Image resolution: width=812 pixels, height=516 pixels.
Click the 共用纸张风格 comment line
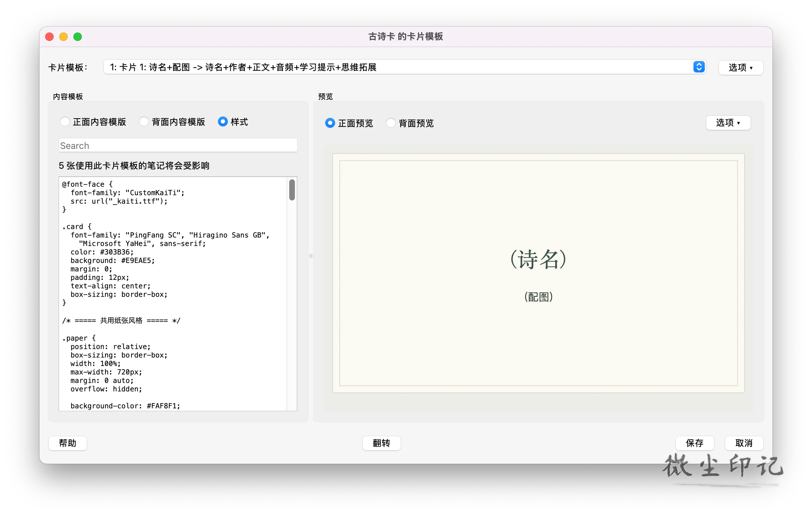(121, 320)
